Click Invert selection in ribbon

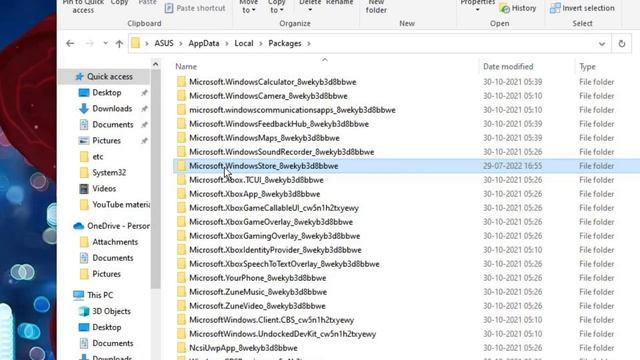click(582, 8)
